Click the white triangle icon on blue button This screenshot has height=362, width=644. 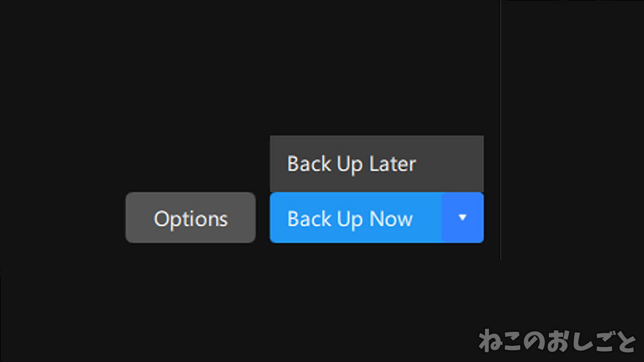click(x=462, y=218)
